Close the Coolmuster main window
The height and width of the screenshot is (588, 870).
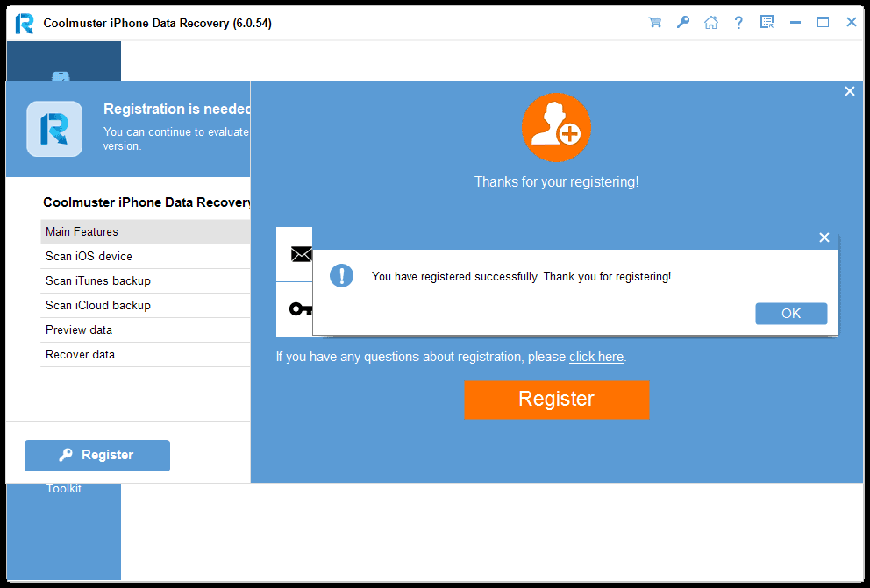point(851,22)
